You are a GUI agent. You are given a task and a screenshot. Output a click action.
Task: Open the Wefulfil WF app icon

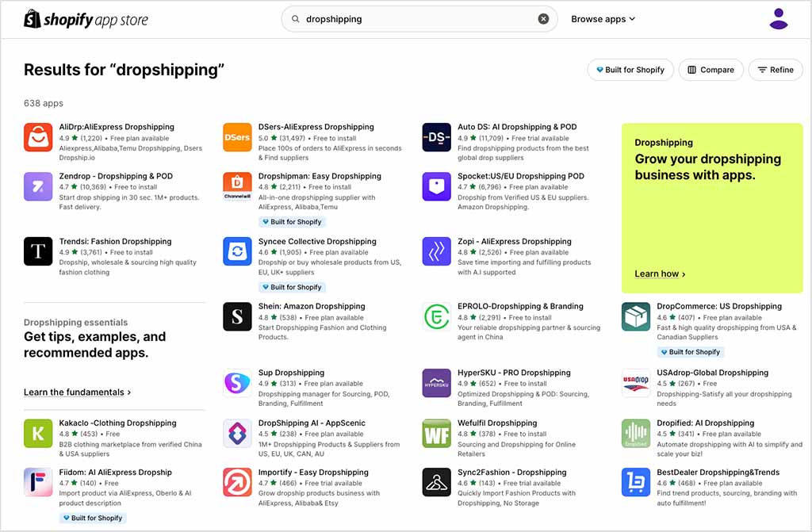pos(437,433)
